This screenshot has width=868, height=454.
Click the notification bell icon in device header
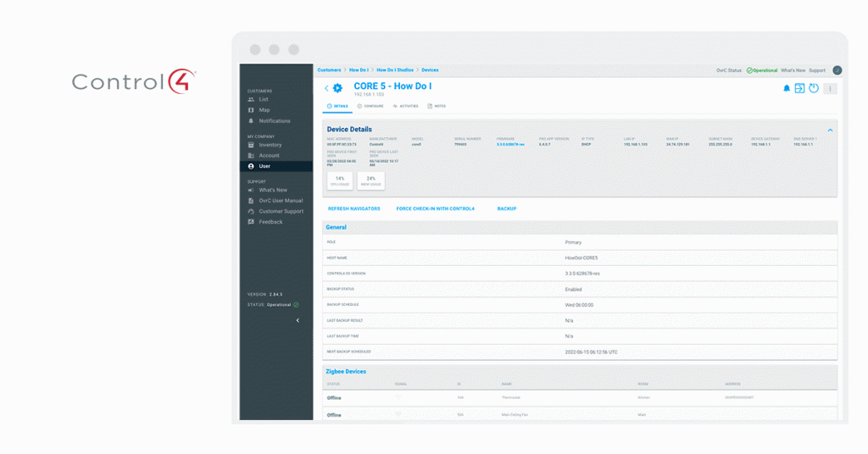click(786, 88)
